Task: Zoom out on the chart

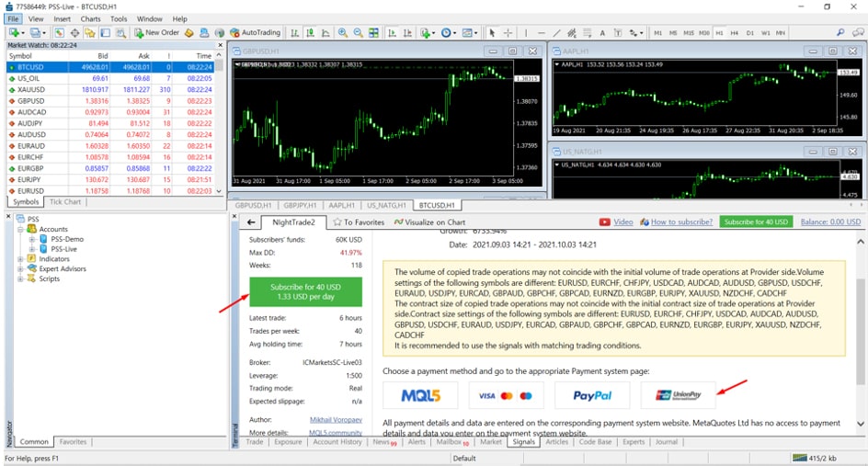Action: pos(359,33)
